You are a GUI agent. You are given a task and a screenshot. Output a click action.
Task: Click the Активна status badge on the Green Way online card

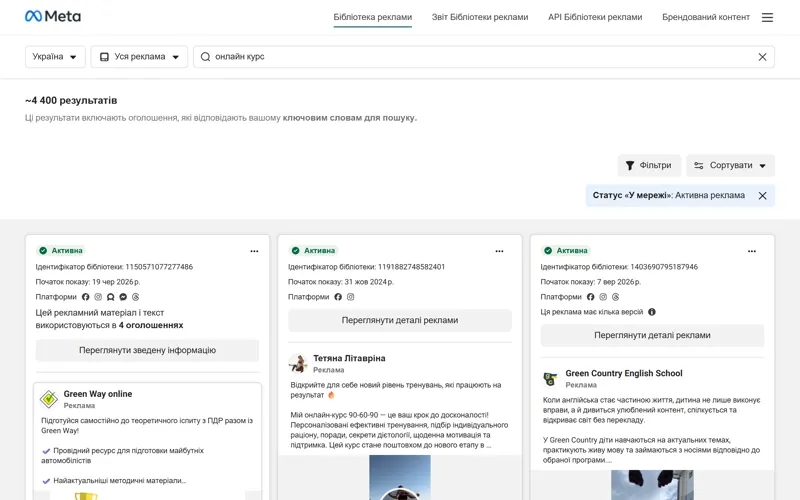click(61, 251)
